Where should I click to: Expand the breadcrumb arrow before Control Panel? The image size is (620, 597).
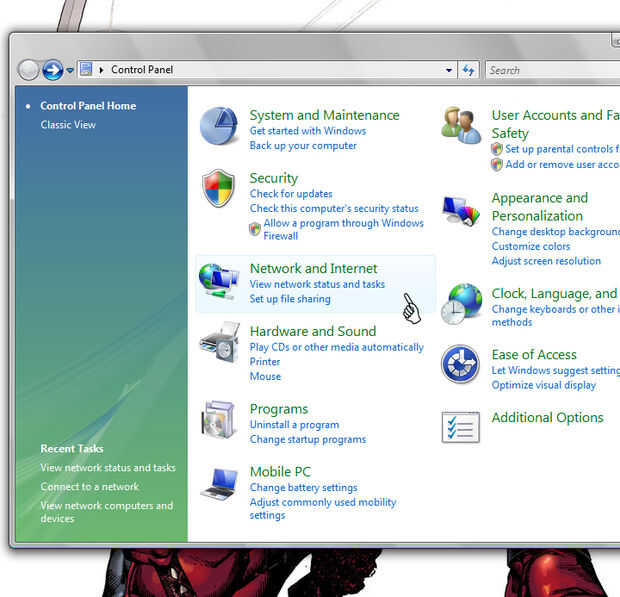coord(101,70)
